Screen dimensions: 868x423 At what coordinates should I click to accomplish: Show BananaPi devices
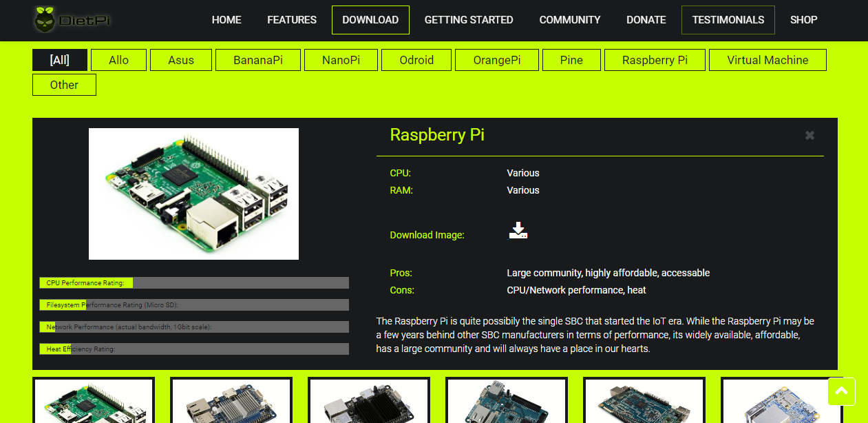[258, 60]
